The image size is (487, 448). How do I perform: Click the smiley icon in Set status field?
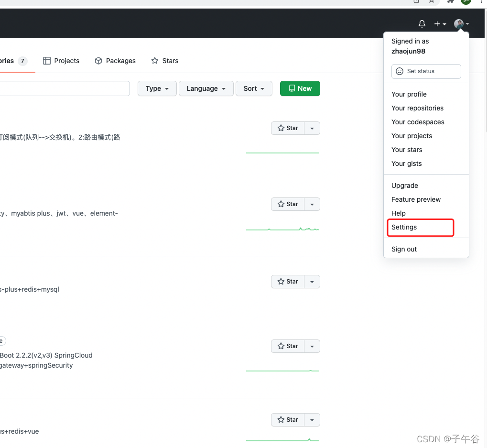[400, 71]
